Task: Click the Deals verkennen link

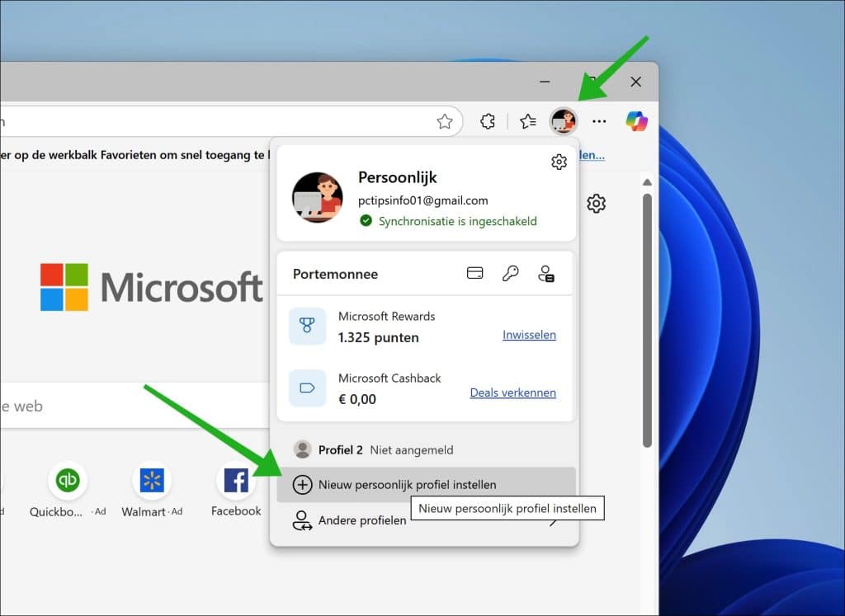Action: click(513, 393)
